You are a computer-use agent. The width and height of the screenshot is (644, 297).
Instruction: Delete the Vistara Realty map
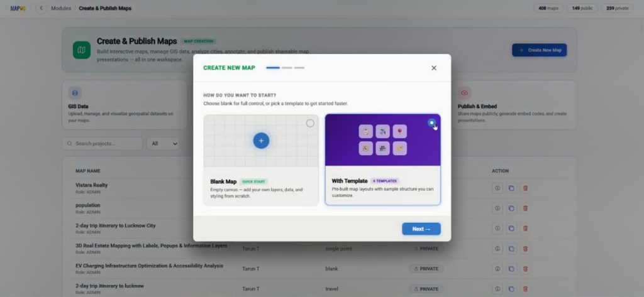[525, 188]
